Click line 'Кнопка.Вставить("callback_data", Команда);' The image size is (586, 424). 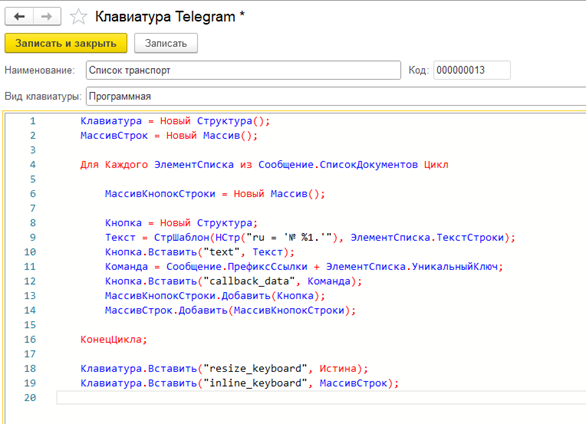233,281
